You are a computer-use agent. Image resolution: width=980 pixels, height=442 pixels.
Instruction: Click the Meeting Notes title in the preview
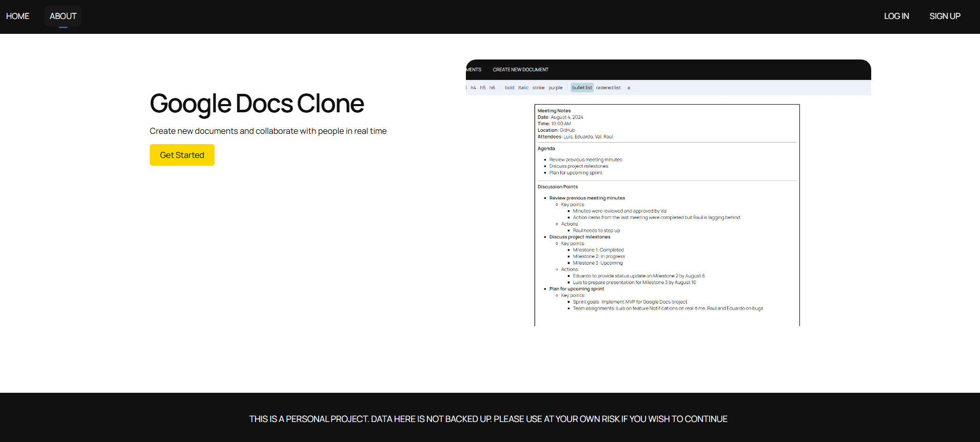pos(554,111)
